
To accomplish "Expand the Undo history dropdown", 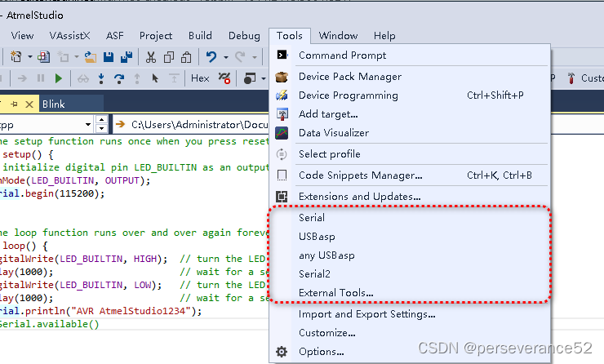I will tap(226, 57).
